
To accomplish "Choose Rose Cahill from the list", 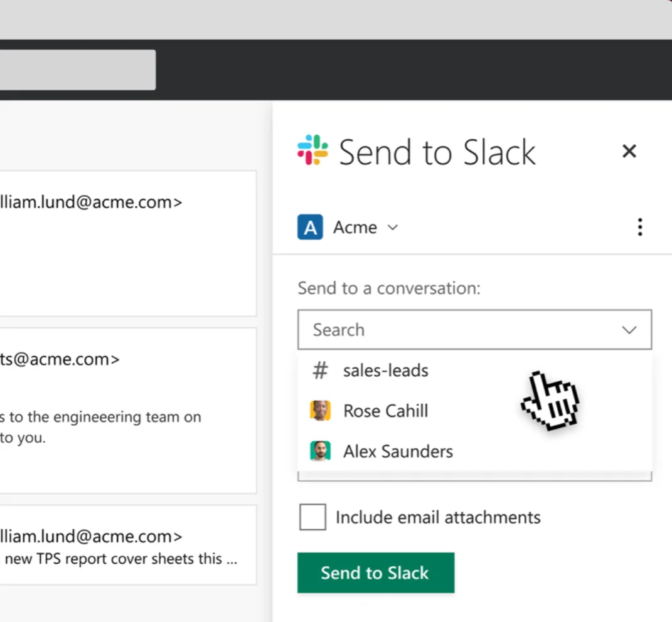I will point(385,411).
